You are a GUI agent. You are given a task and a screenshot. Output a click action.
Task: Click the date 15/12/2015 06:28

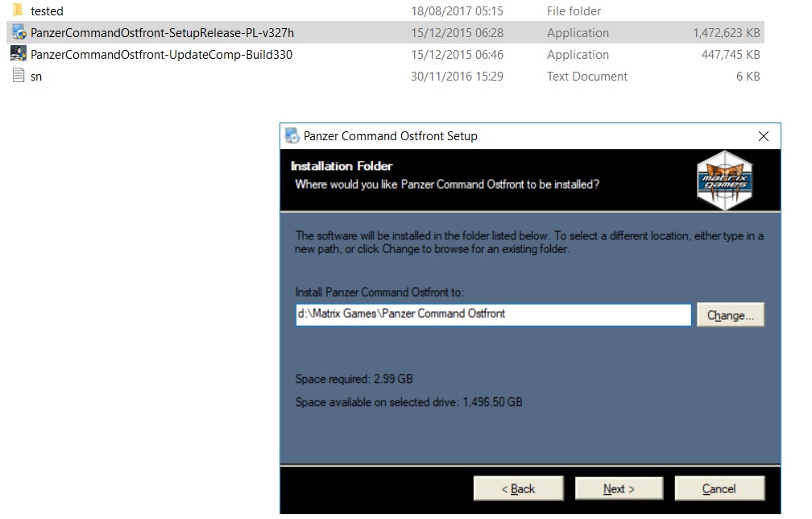pyautogui.click(x=457, y=32)
